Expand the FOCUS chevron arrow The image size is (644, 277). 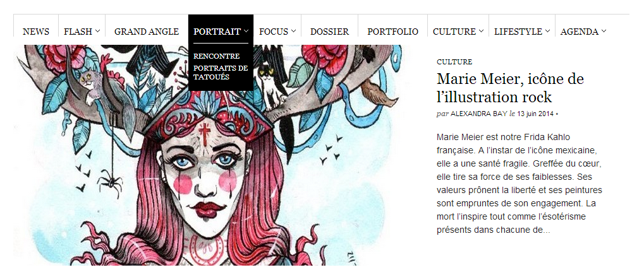(x=293, y=31)
